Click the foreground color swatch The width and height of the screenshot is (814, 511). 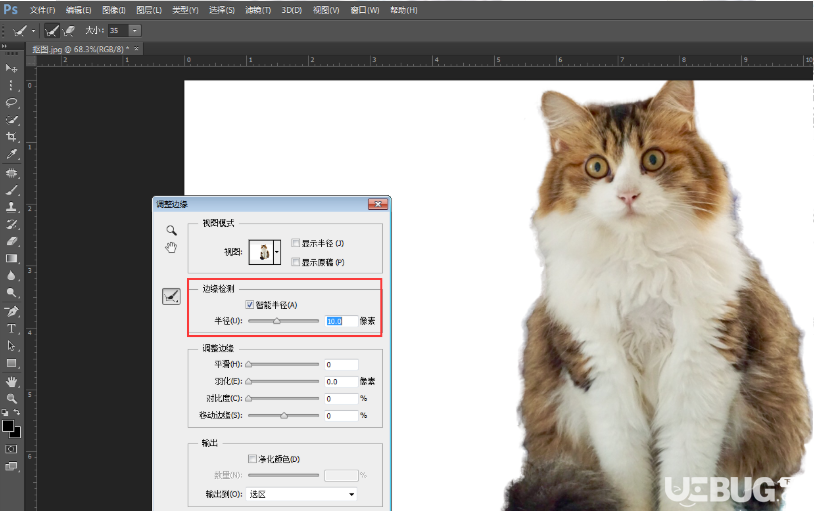(8, 426)
